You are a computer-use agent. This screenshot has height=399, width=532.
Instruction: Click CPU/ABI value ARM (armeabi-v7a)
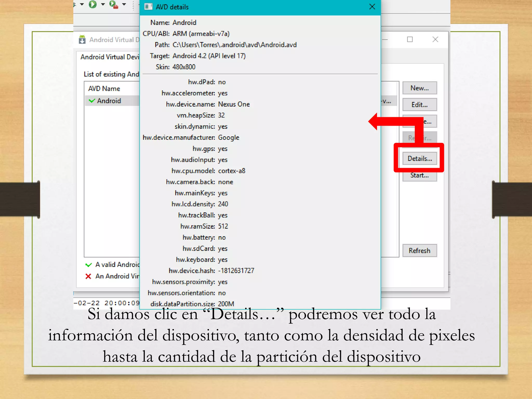click(x=201, y=34)
